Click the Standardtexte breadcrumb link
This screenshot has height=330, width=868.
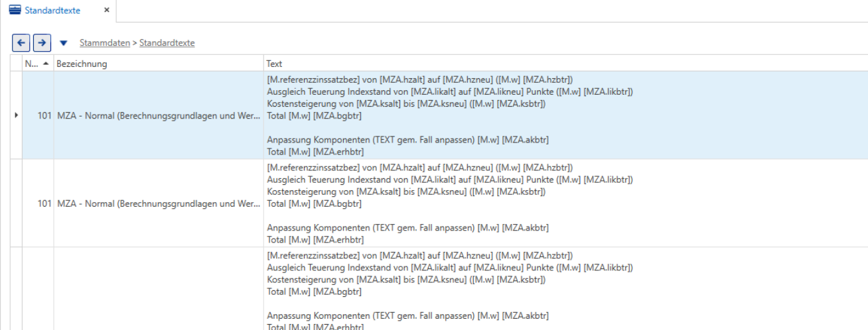coord(167,43)
